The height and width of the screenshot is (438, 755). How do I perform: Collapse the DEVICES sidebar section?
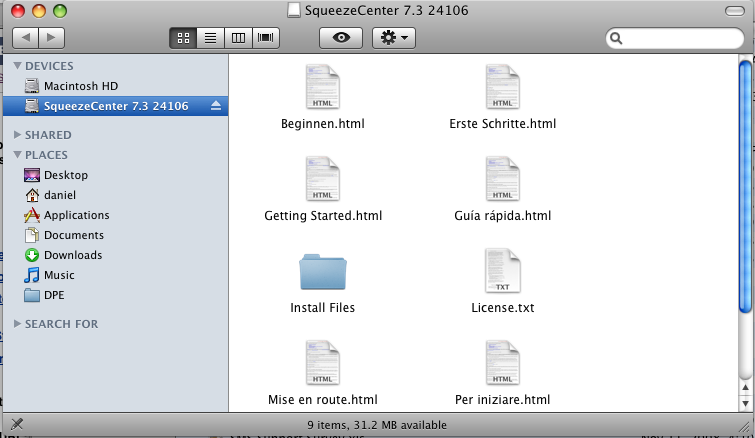pyautogui.click(x=17, y=66)
